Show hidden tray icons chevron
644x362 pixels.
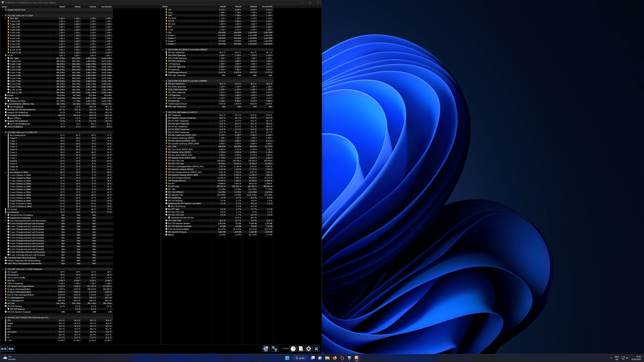[x=611, y=358]
